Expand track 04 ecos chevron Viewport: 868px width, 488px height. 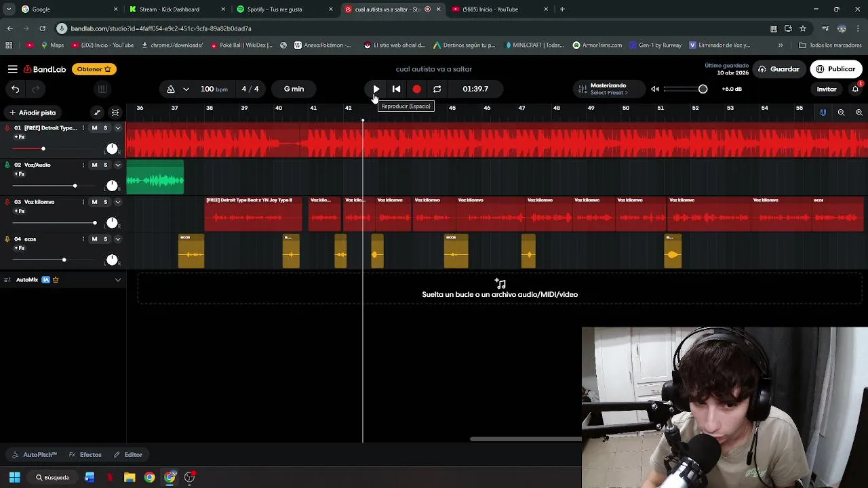coord(117,239)
